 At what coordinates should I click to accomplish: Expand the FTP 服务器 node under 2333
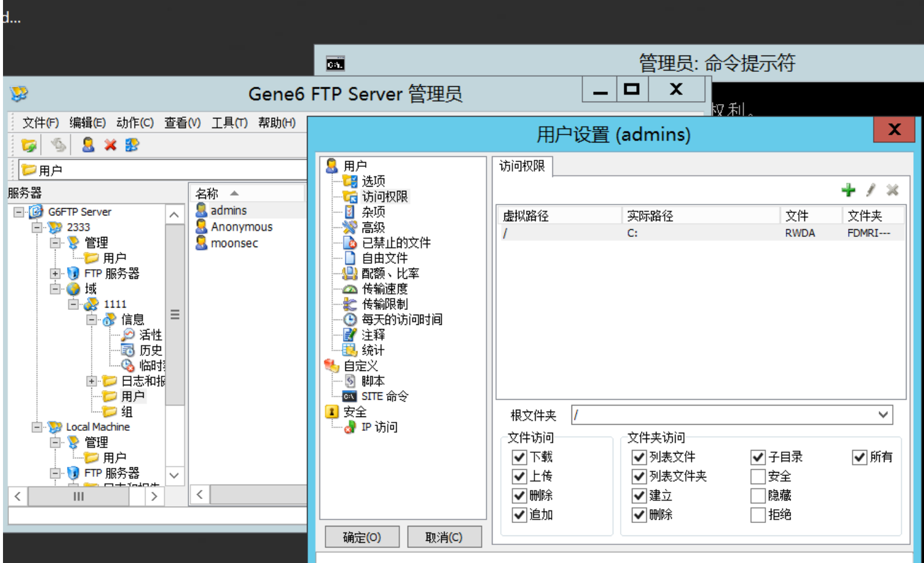55,273
